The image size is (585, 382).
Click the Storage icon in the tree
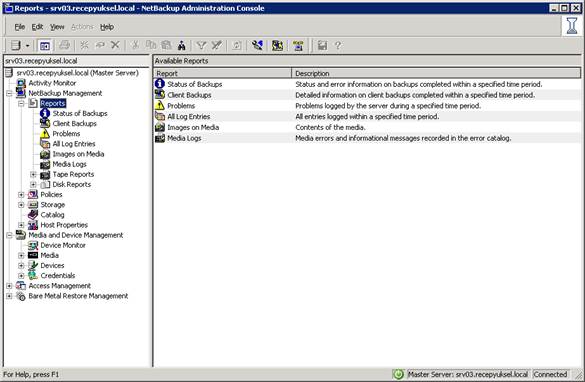click(x=33, y=205)
